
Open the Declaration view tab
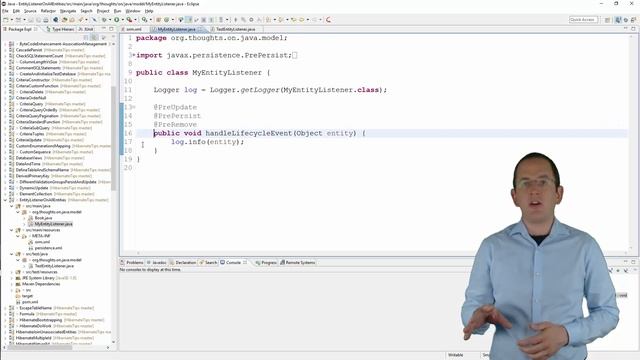(x=183, y=262)
